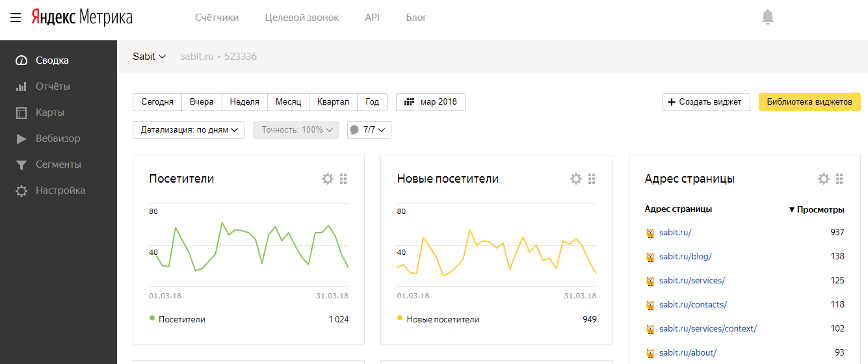Viewport: 868px width, 364px height.
Task: Open the мар 2018 date picker
Action: 430,102
